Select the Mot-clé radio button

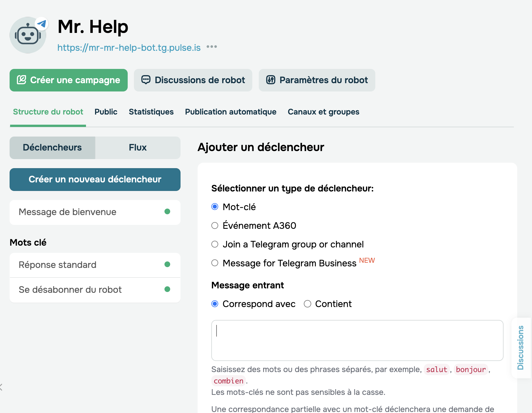[x=215, y=206]
